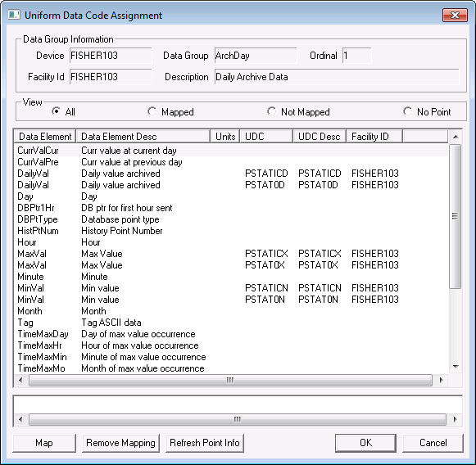Click the lower pane's scroll right arrow

coord(455,419)
